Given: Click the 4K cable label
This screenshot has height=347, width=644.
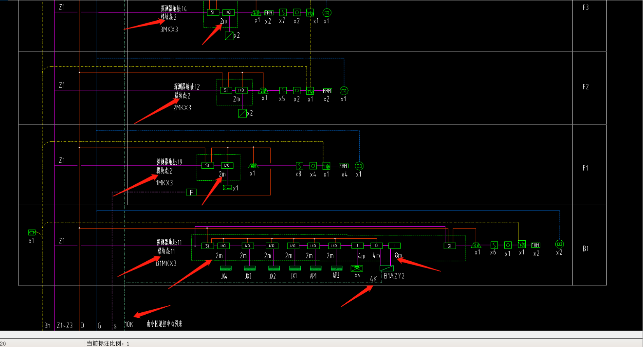Looking at the screenshot, I should 374,279.
